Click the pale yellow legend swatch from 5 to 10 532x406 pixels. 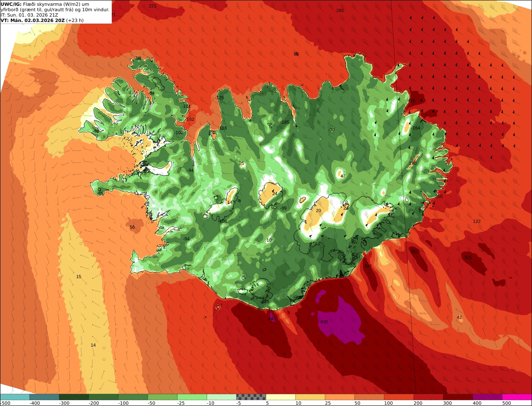[281, 397]
